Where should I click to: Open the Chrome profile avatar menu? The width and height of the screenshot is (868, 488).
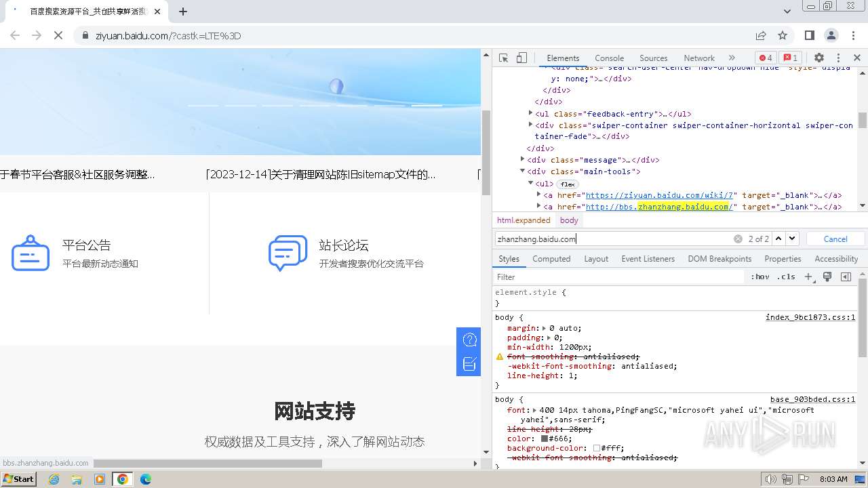[x=831, y=35]
